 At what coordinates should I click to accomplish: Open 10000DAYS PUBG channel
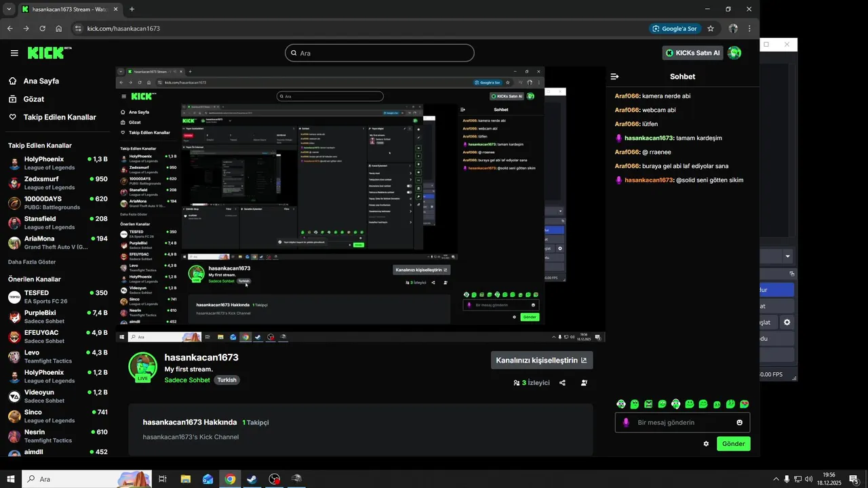pos(58,203)
